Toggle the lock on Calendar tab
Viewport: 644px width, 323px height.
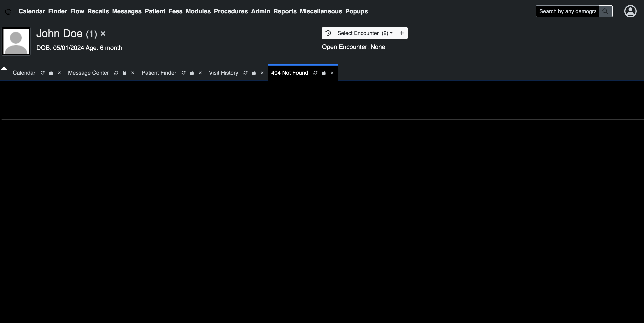[51, 73]
